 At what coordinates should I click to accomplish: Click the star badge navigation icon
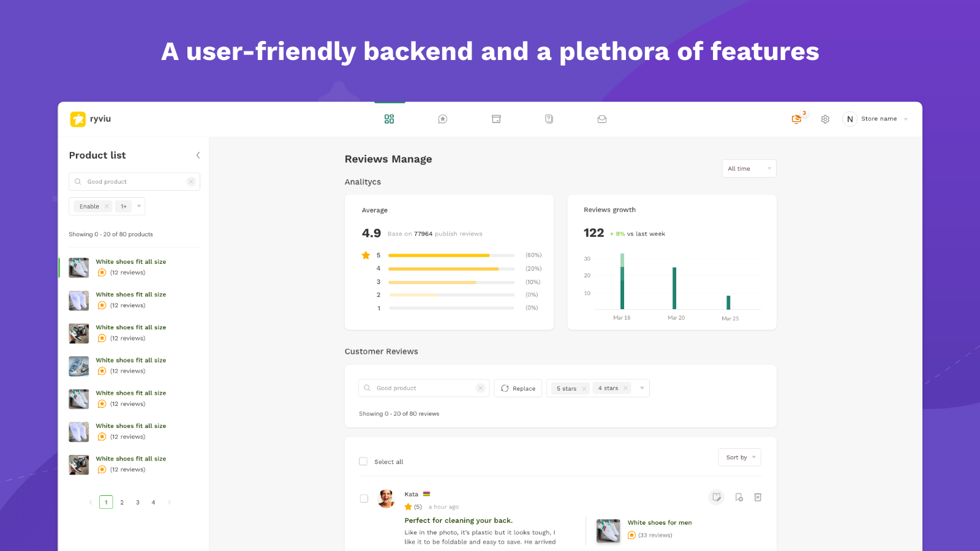coord(442,119)
